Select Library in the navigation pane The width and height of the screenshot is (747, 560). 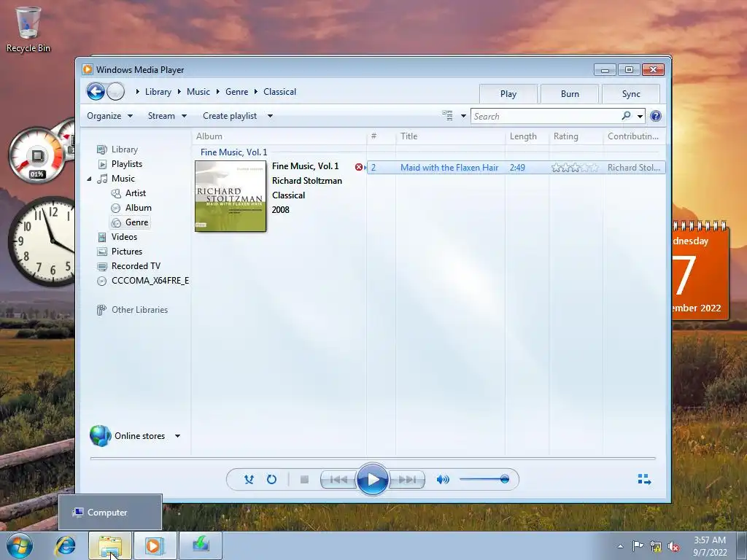pyautogui.click(x=124, y=149)
